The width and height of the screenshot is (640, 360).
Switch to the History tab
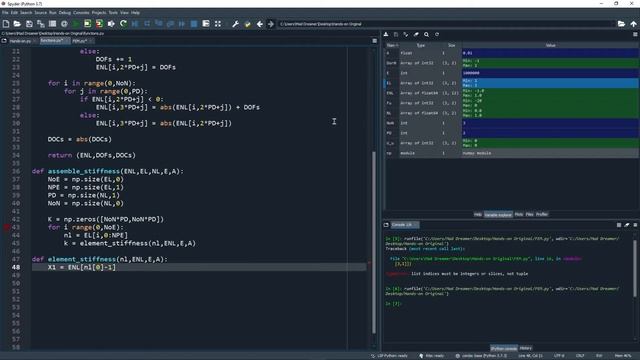526,348
